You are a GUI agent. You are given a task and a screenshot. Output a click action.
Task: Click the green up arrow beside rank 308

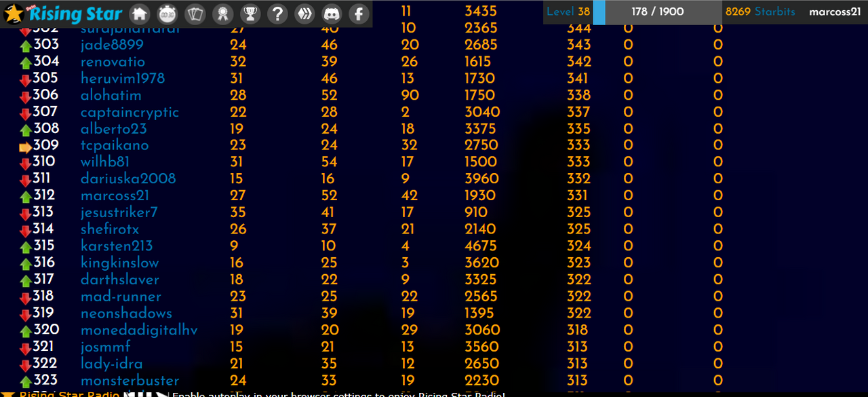pyautogui.click(x=26, y=130)
